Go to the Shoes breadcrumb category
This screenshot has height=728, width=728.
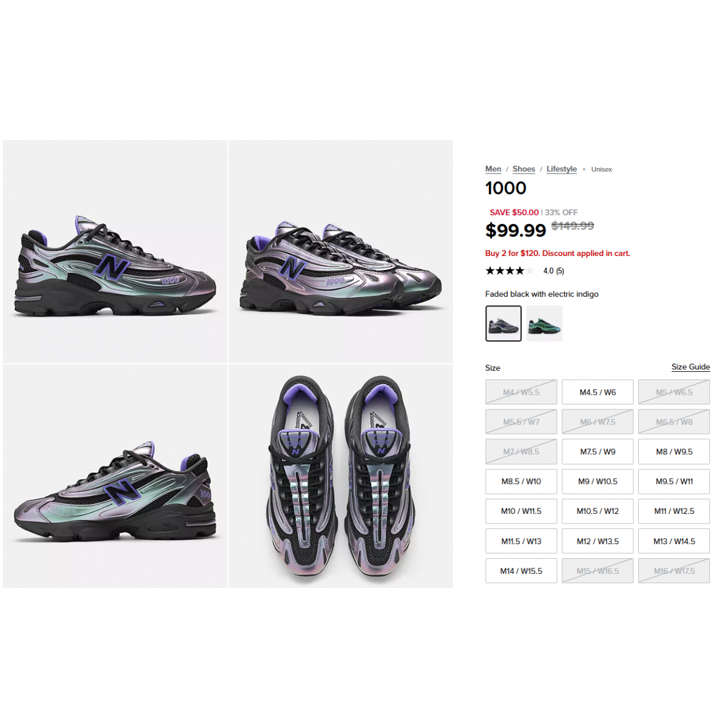[x=524, y=169]
